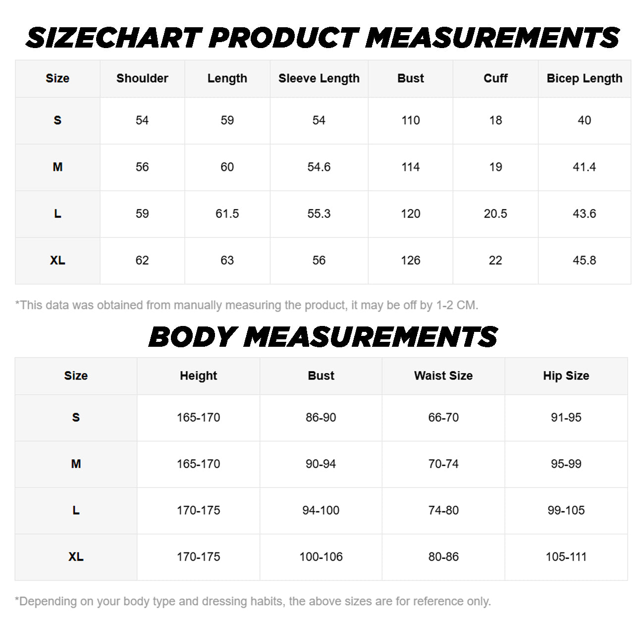Viewport: 644px width, 644px height.
Task: Click the 100-106 bust range cell
Action: (321, 557)
